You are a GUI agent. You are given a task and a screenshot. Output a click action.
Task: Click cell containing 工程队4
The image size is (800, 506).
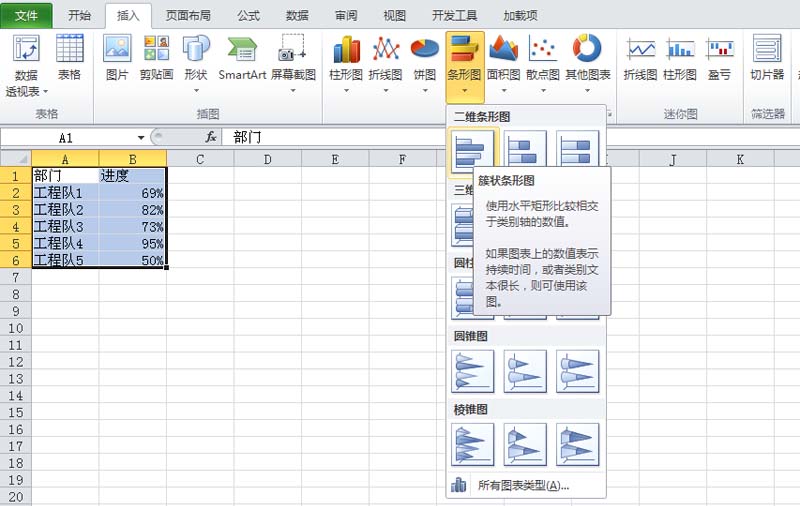tap(65, 243)
